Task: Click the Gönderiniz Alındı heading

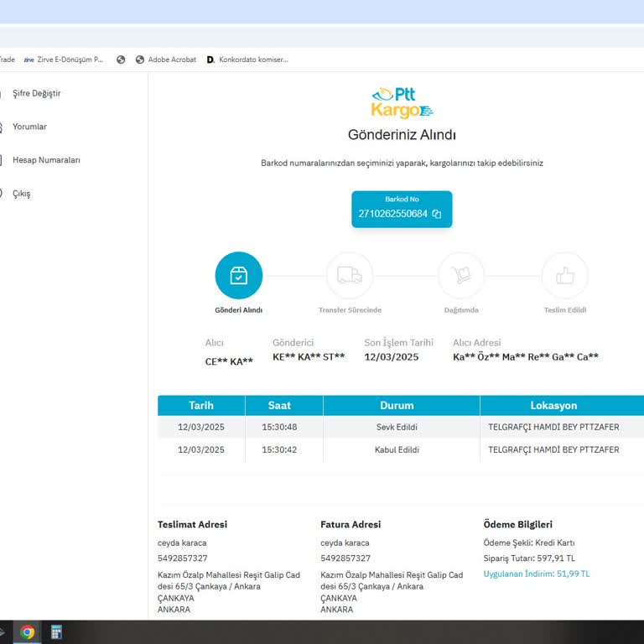Action: pyautogui.click(x=402, y=135)
